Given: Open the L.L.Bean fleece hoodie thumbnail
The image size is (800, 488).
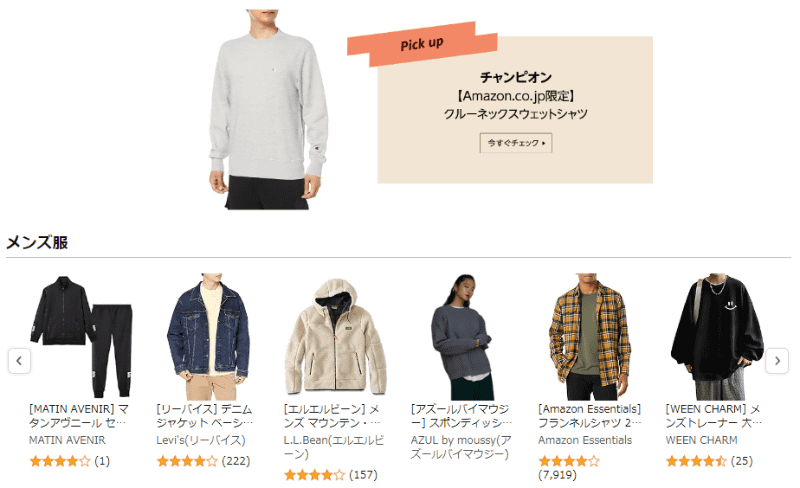Looking at the screenshot, I should click(335, 336).
